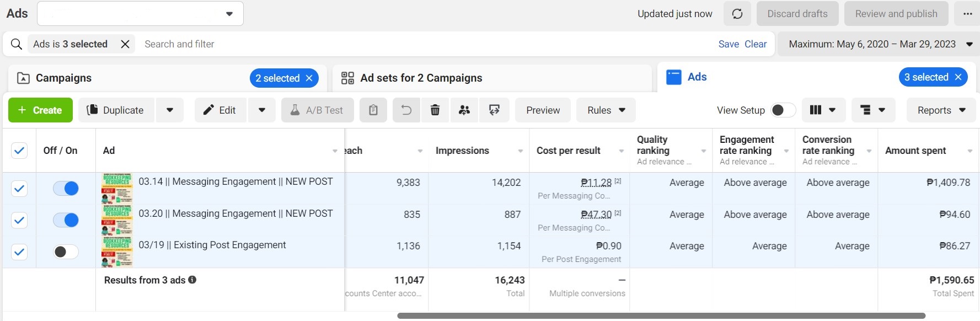This screenshot has width=980, height=321.
Task: Click the undo arrow icon
Action: (x=406, y=110)
